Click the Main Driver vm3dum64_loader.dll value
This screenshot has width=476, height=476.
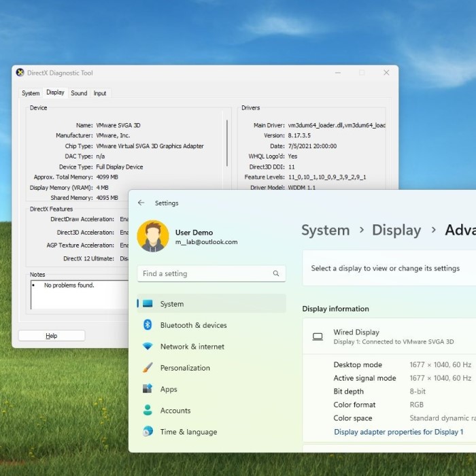click(337, 125)
